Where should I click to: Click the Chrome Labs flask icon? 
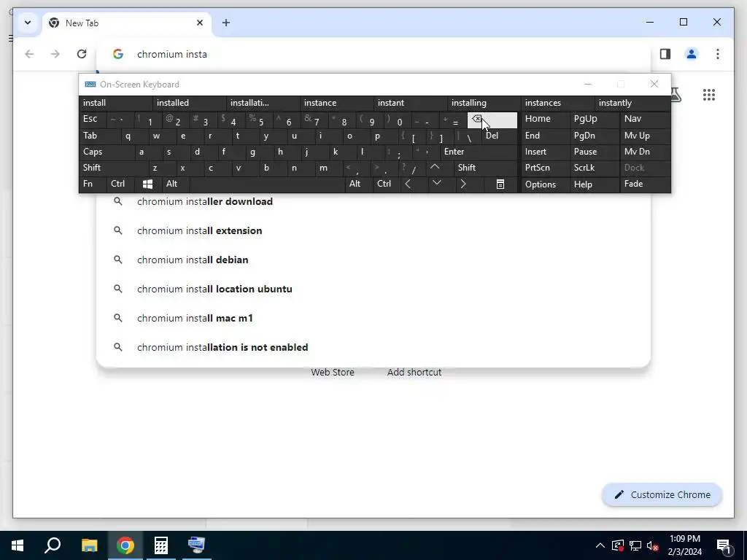[x=676, y=95]
